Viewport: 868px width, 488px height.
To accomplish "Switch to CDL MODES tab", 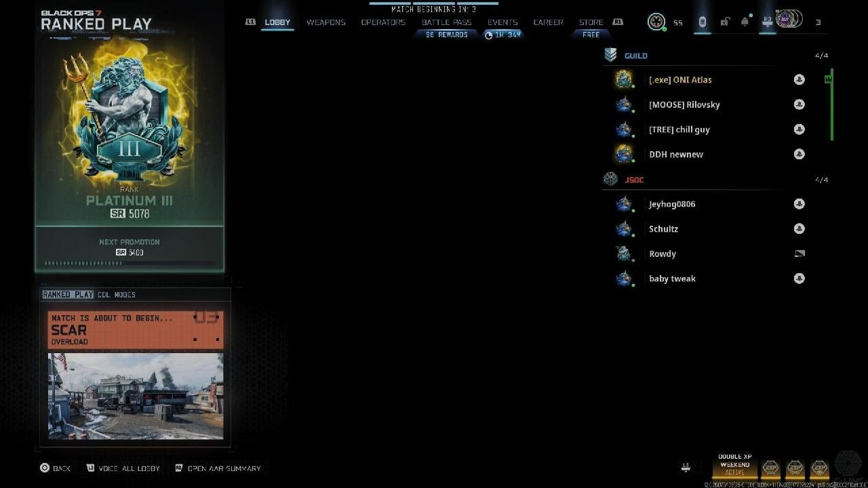I will 117,295.
